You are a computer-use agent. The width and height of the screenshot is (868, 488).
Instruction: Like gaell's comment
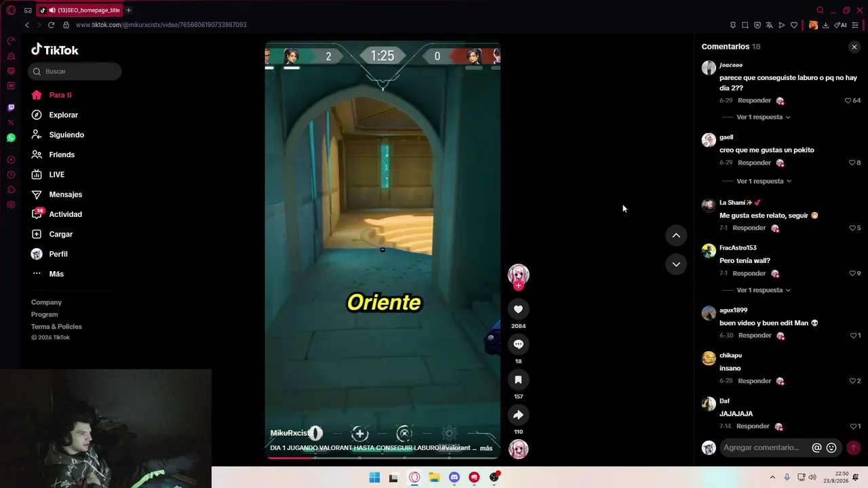tap(852, 163)
